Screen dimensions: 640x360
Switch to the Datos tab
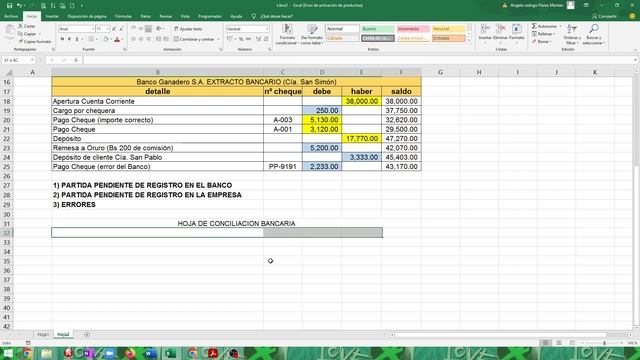click(x=145, y=16)
